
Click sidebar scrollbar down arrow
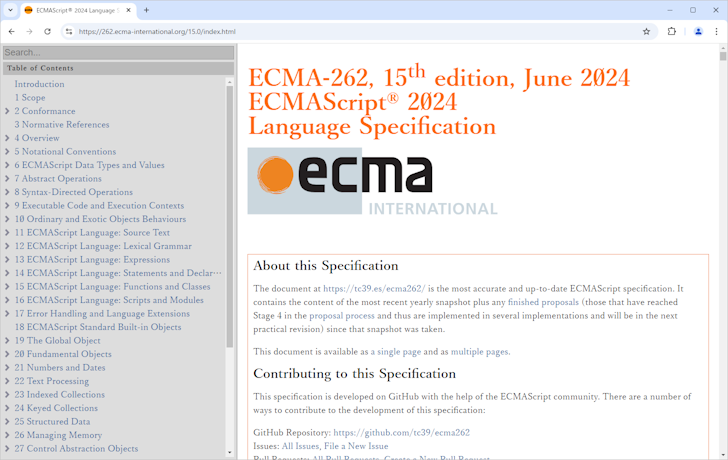(229, 453)
